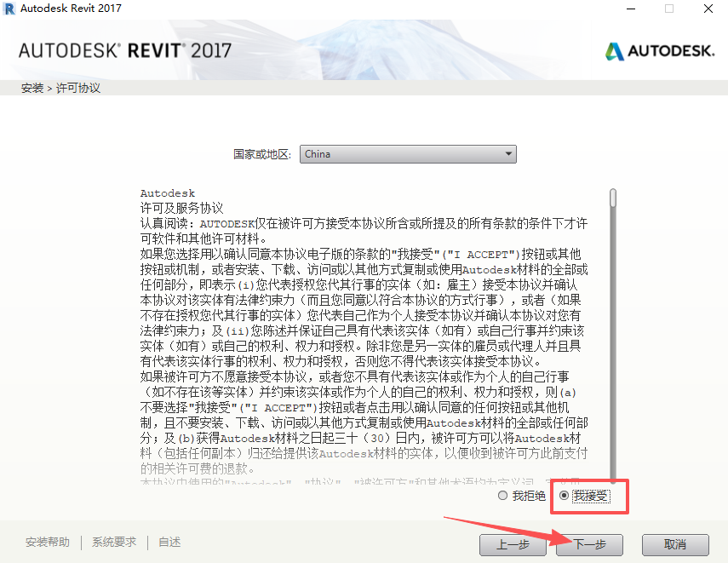Viewport: 728px width, 563px height.
Task: Close the Autodesk Revit 2017 installer window
Action: tap(708, 9)
